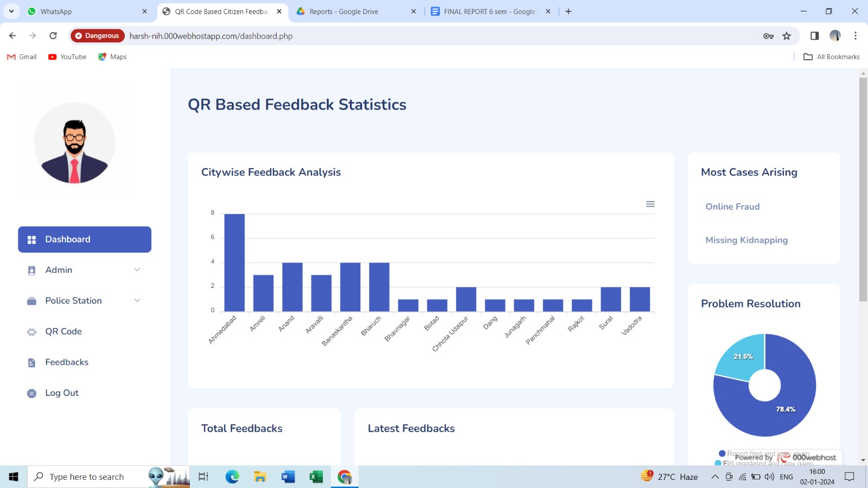Click the Chrome taskbar icon

tap(344, 477)
